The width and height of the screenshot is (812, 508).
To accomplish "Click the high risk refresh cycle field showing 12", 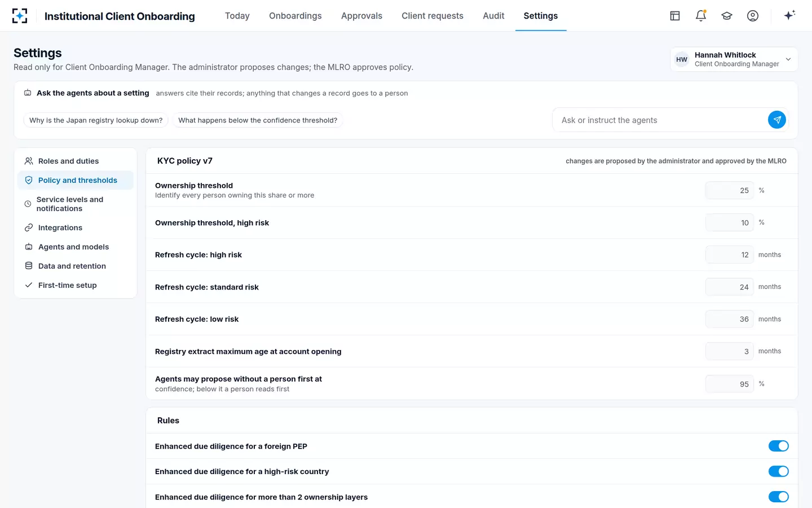I will click(730, 255).
